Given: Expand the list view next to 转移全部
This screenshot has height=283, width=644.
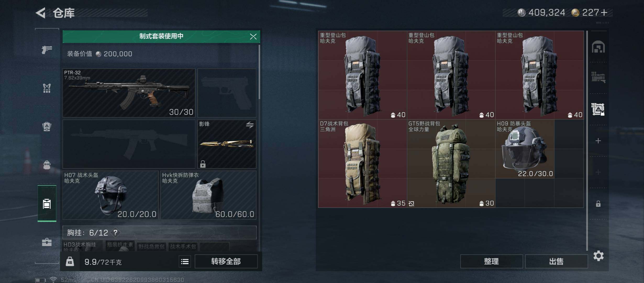Looking at the screenshot, I should coord(185,262).
